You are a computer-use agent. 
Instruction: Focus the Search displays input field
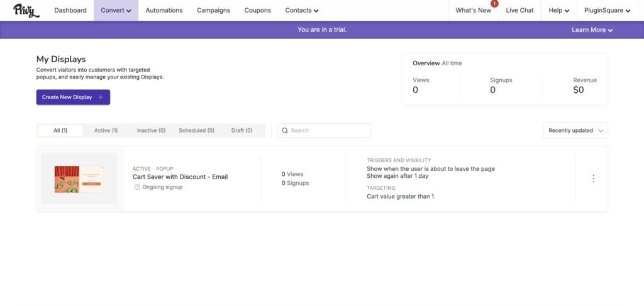point(328,131)
